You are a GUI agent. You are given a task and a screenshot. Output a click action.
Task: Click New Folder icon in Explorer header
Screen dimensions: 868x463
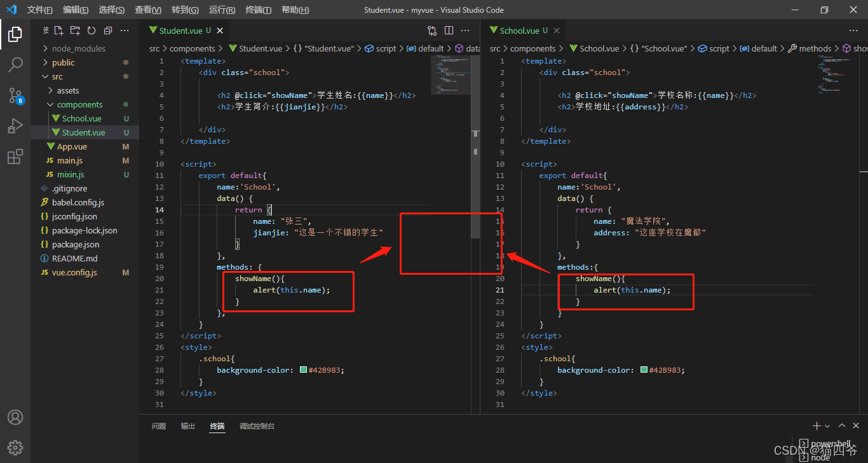(75, 31)
